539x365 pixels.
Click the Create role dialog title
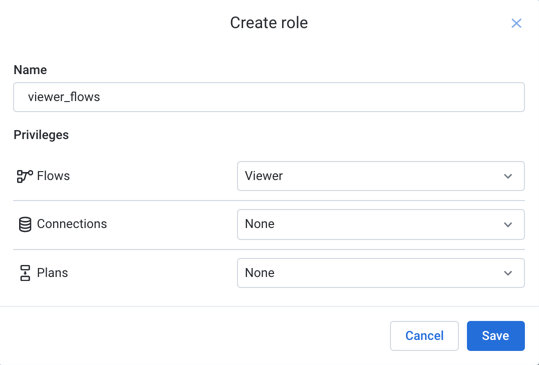[x=269, y=23]
